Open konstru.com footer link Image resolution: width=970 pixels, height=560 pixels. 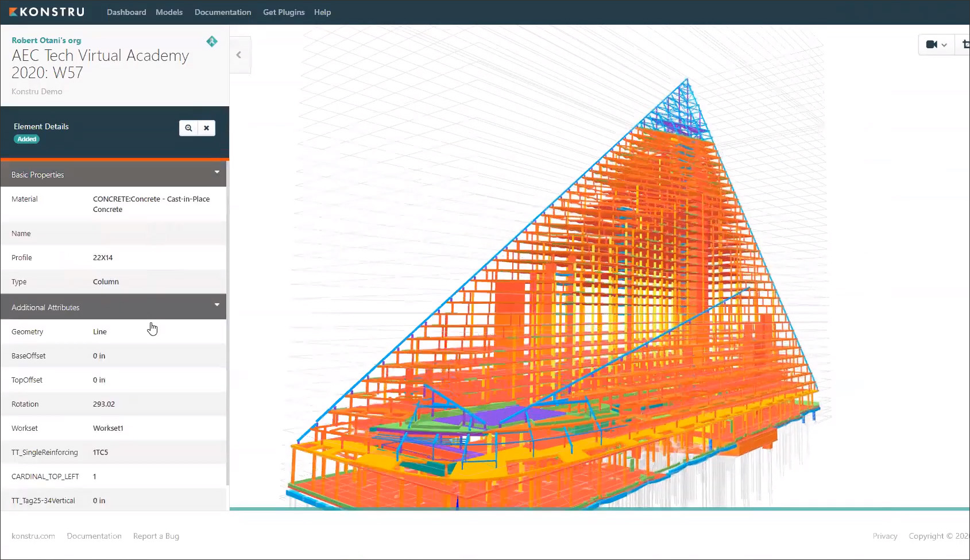33,536
